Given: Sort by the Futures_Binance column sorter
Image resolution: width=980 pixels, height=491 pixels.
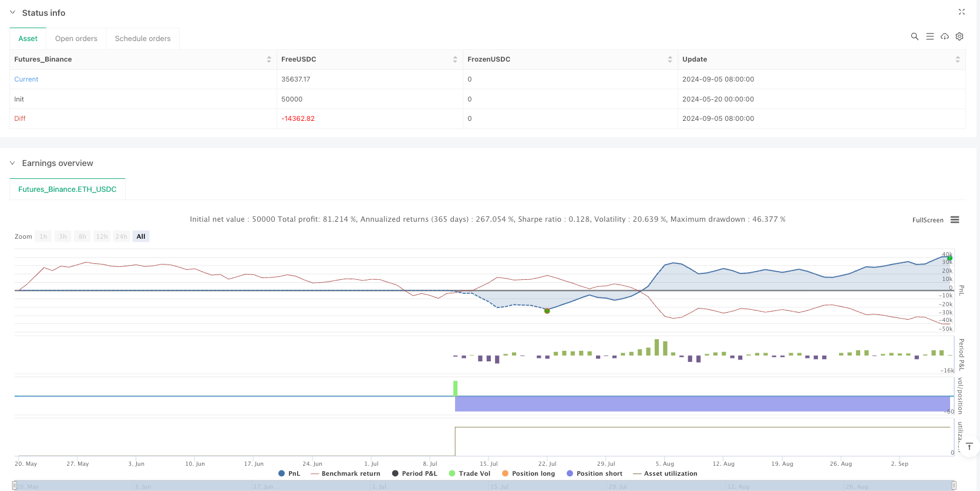Looking at the screenshot, I should coord(269,59).
